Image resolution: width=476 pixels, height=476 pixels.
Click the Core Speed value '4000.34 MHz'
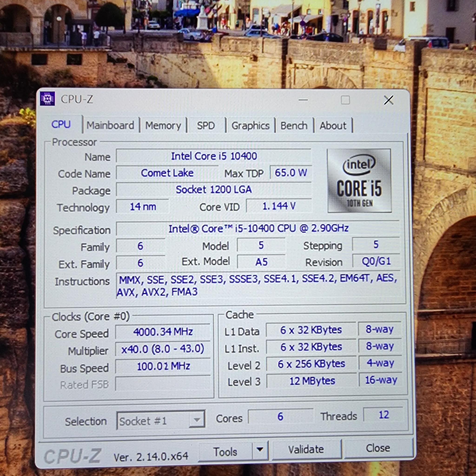click(x=163, y=332)
